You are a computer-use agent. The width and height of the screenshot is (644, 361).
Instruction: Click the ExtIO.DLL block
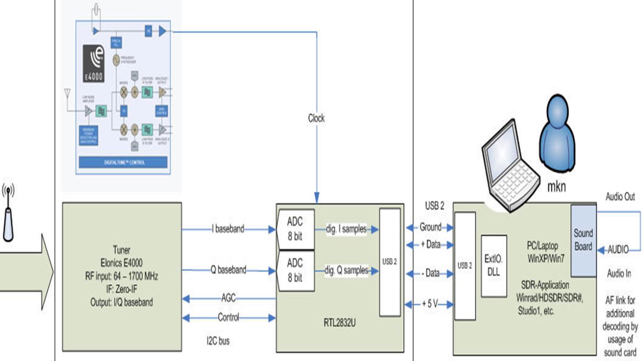[x=494, y=266]
